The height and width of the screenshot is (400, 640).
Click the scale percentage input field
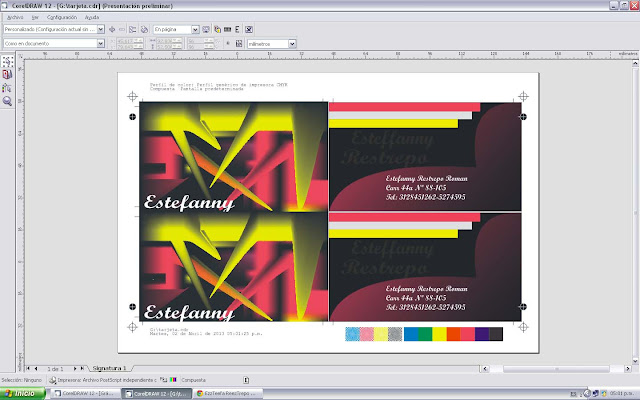click(200, 41)
